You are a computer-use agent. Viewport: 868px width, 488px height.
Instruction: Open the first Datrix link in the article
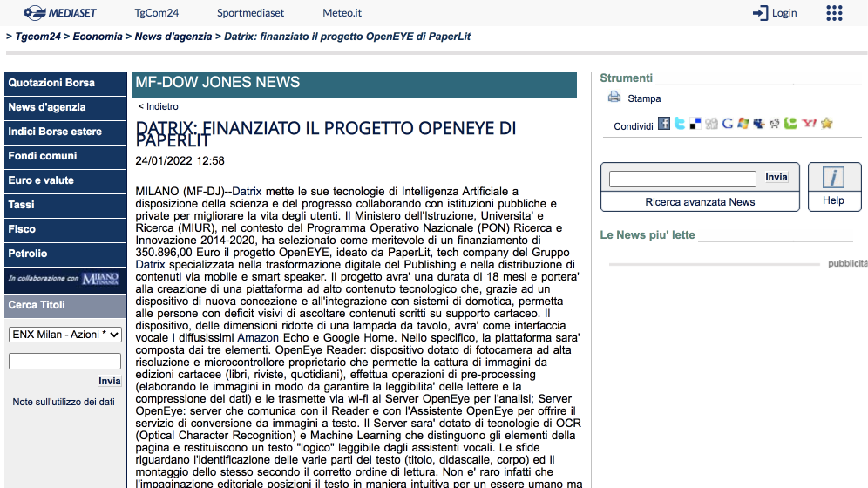click(x=247, y=192)
